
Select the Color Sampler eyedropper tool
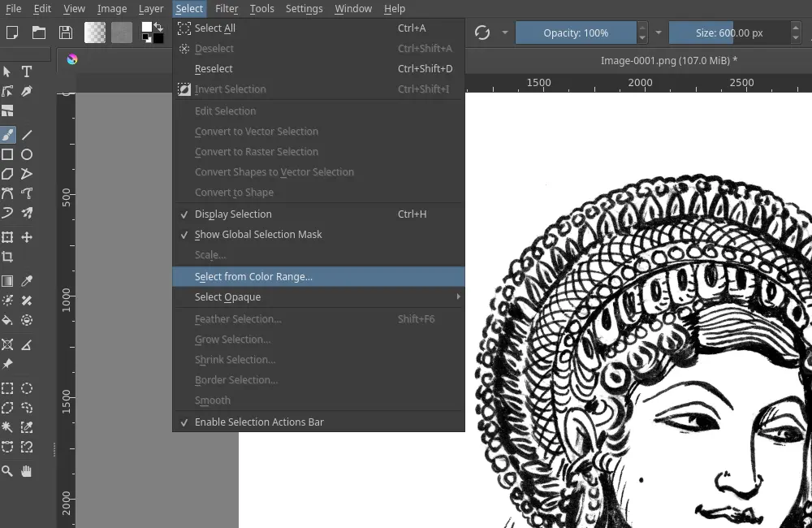coord(27,281)
